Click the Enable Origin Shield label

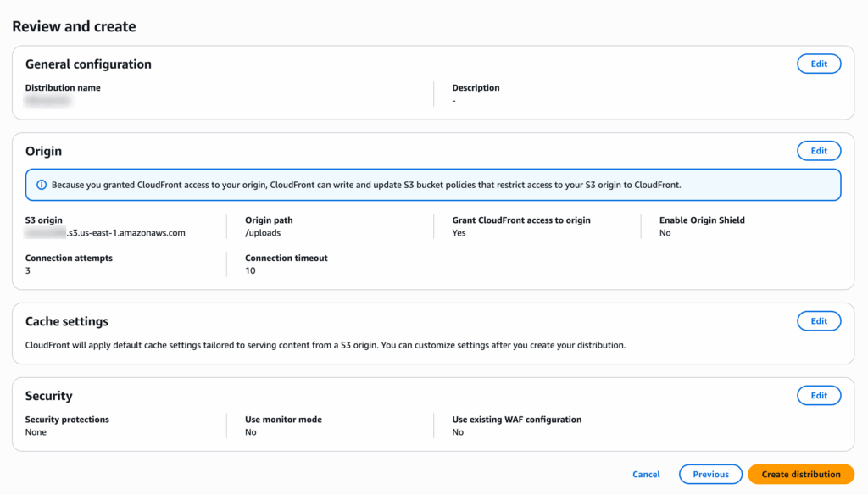[x=702, y=220]
